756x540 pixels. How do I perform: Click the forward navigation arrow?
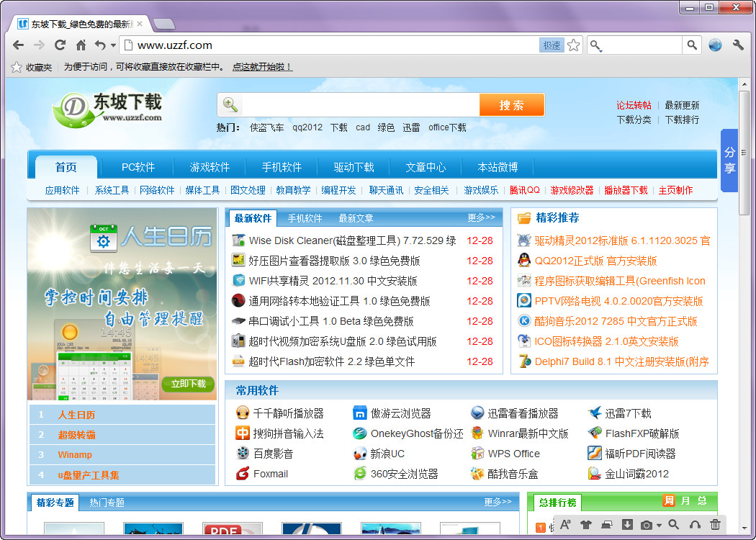[39, 45]
